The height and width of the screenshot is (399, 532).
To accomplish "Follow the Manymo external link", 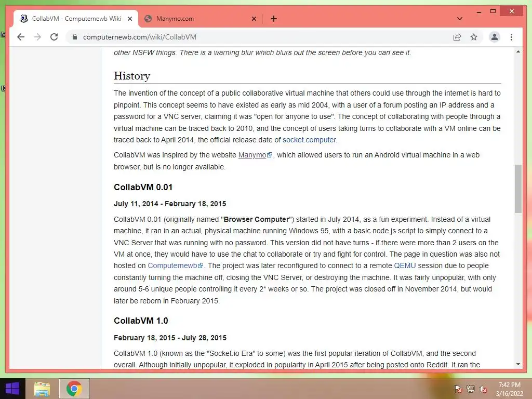I will (x=255, y=155).
